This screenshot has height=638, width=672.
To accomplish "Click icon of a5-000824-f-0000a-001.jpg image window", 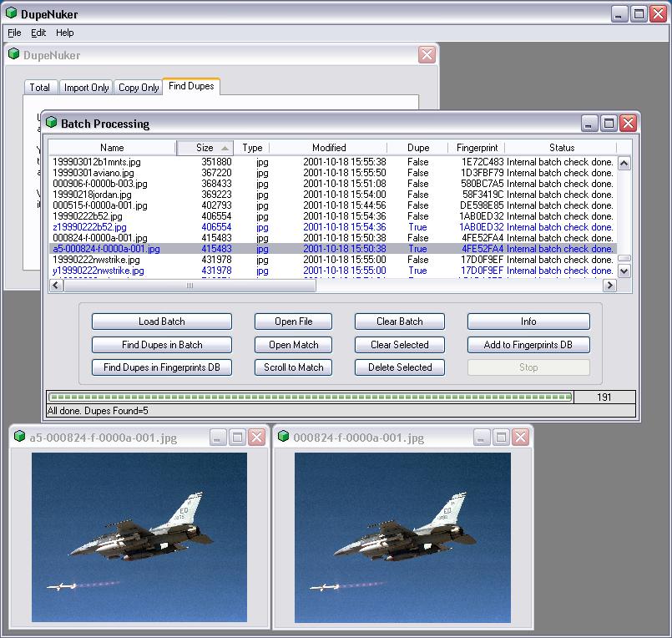I will point(20,438).
